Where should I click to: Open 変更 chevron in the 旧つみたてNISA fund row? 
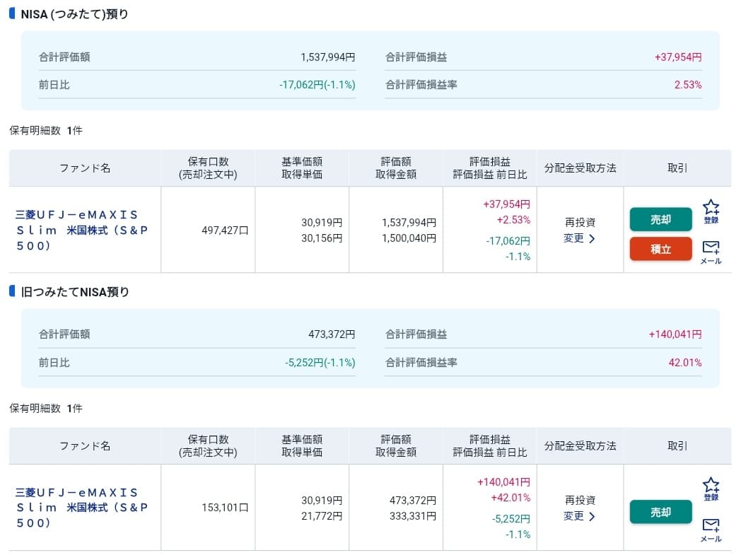point(579,516)
